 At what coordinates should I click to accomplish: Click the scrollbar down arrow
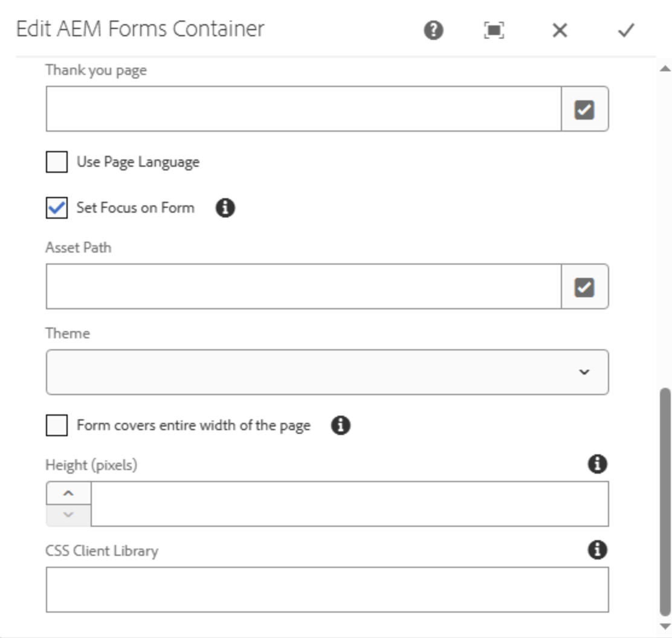pyautogui.click(x=665, y=627)
